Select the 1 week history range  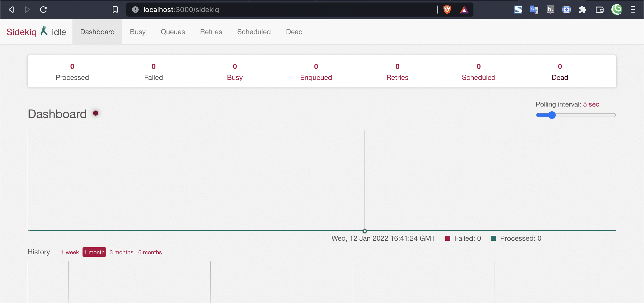pos(70,252)
